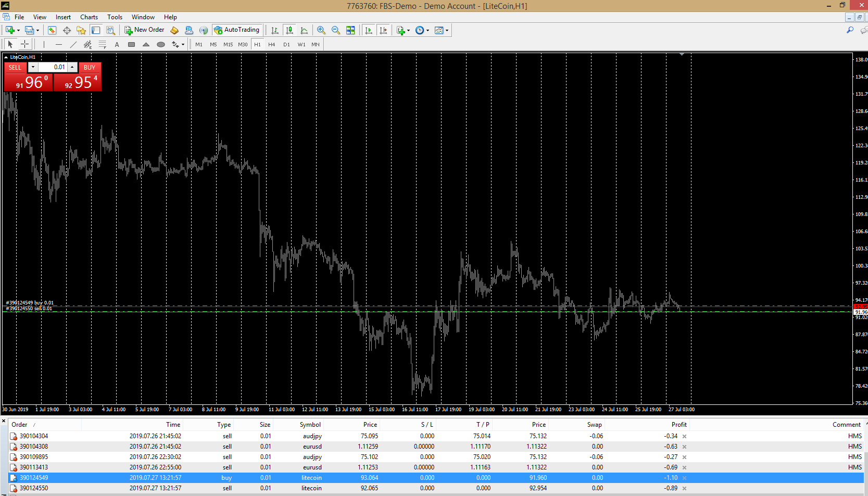The width and height of the screenshot is (868, 496).
Task: Pick the horizontal line drawing tool
Action: [59, 44]
